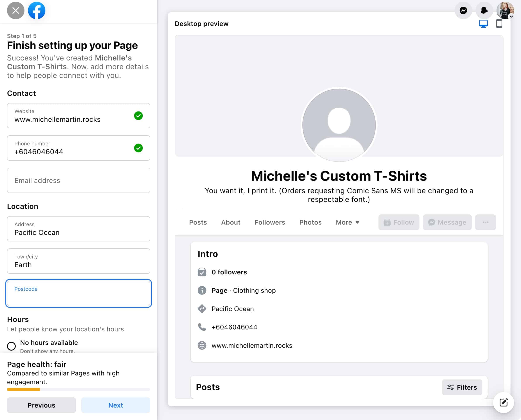Click the Town/city field showing Earth
521x420 pixels.
tap(79, 261)
